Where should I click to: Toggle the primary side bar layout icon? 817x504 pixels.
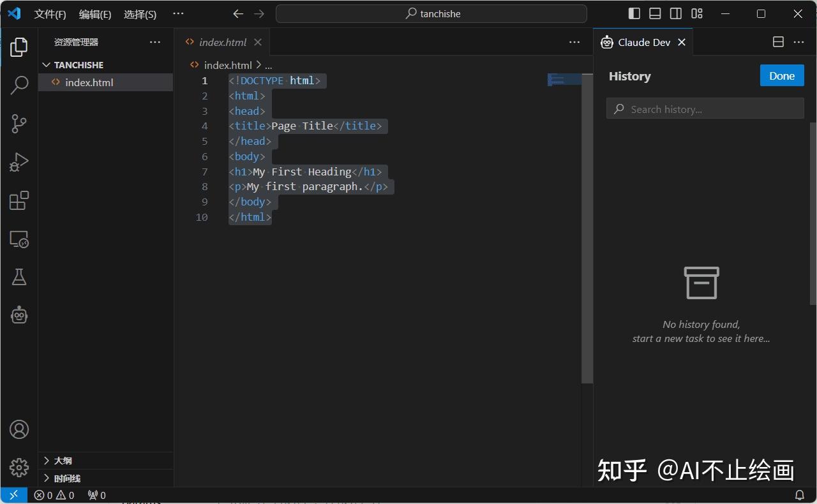coord(634,13)
